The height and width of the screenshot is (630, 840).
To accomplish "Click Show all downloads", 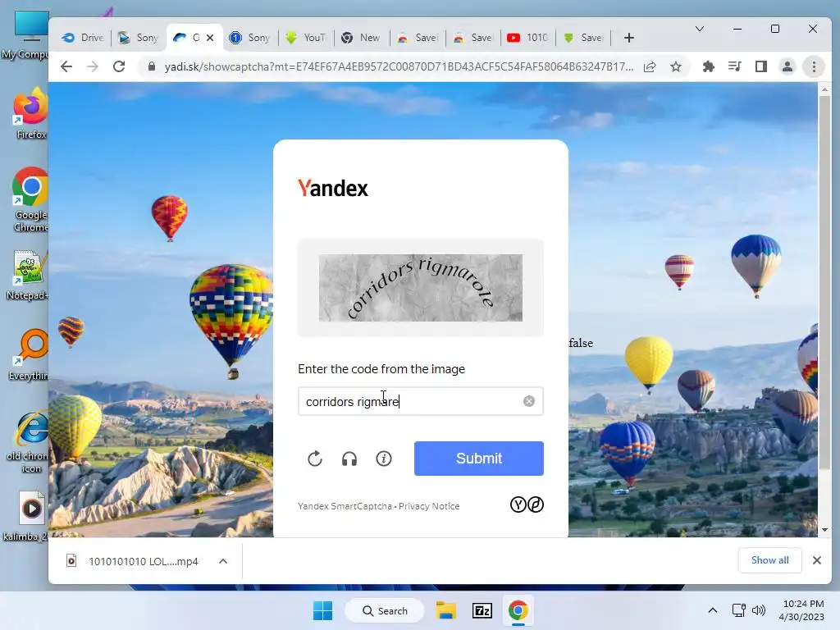I will [x=769, y=560].
